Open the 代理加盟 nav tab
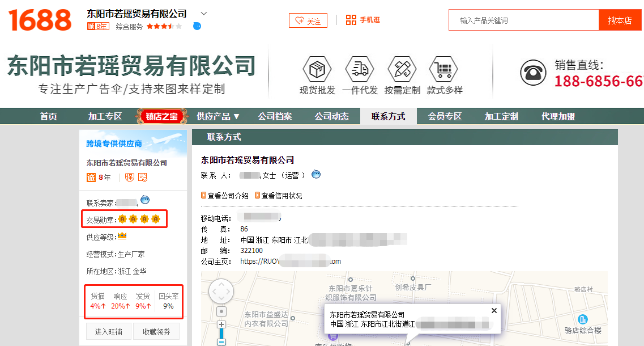The width and height of the screenshot is (644, 346). tap(558, 116)
